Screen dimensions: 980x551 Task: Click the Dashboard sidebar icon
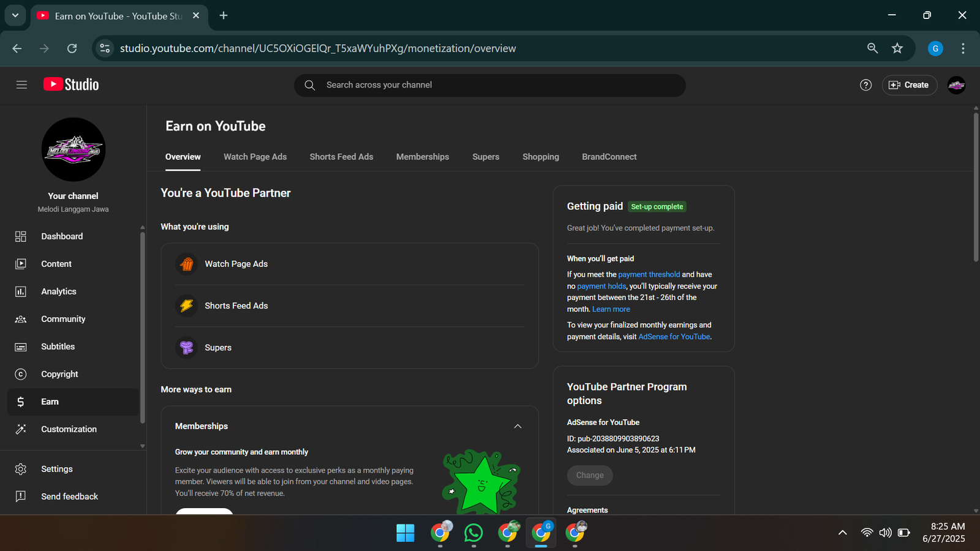click(x=21, y=236)
